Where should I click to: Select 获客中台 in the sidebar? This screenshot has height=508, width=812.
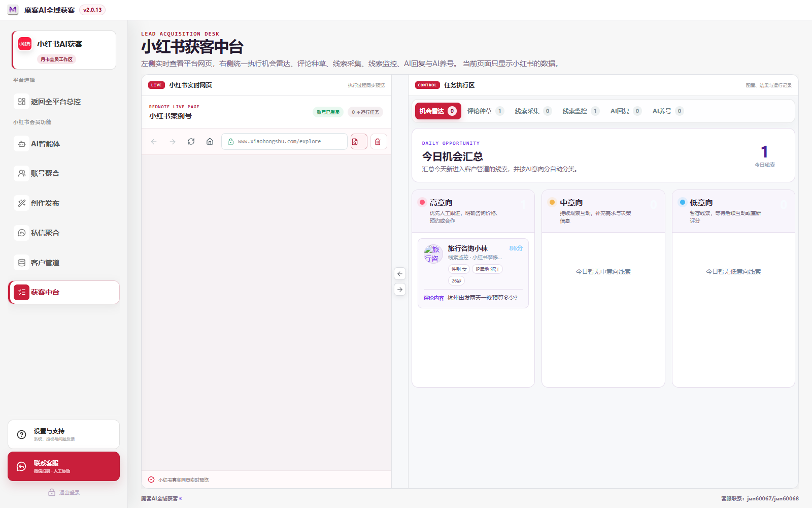point(64,292)
